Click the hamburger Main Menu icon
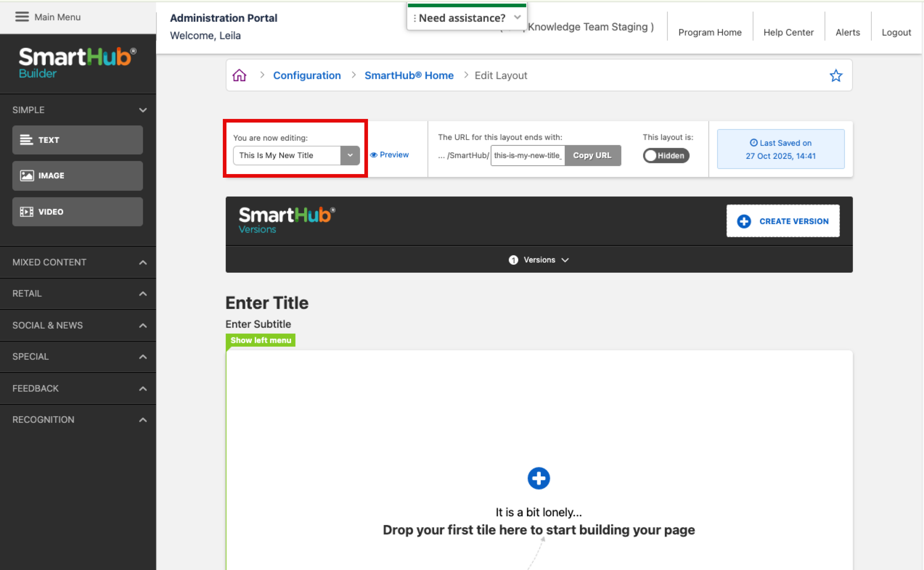This screenshot has width=924, height=570. (22, 17)
